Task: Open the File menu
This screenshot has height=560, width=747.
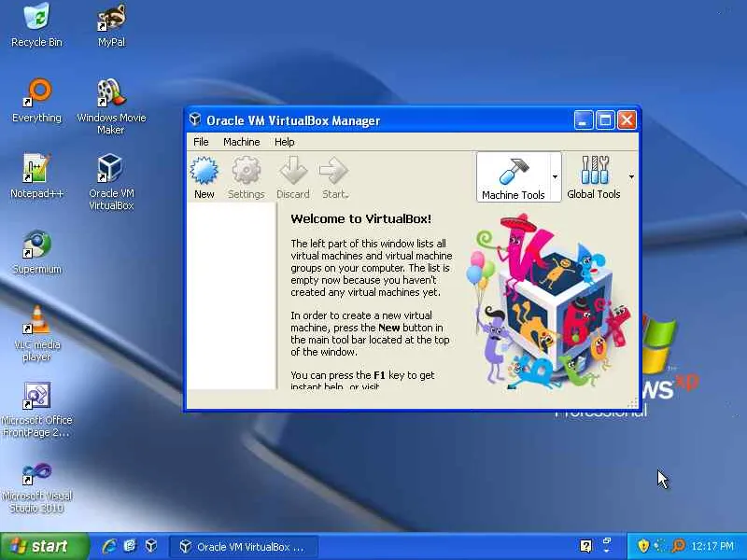Action: pos(201,142)
